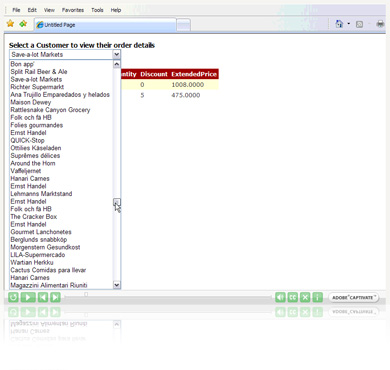Click the playback slider thumb

pyautogui.click(x=86, y=294)
